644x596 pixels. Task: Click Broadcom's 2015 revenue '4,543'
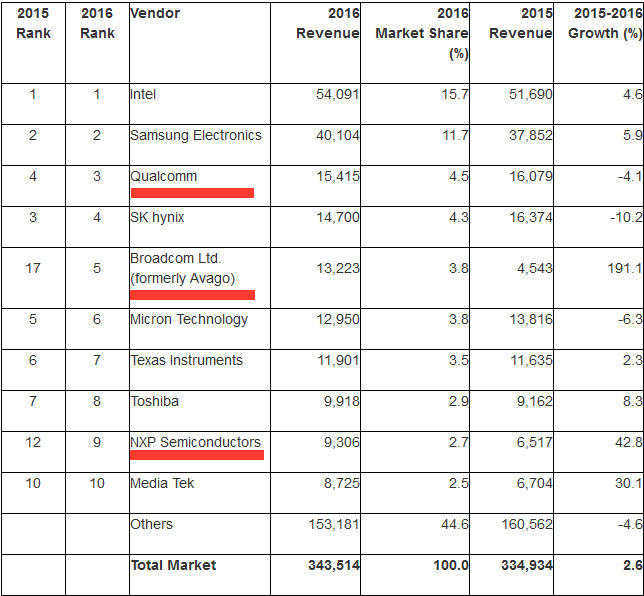tap(534, 269)
